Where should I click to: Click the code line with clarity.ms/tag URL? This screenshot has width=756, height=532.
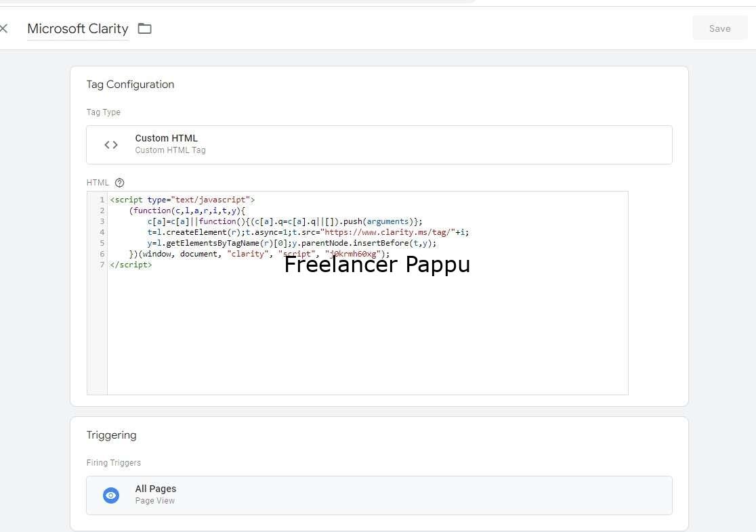[x=308, y=232]
